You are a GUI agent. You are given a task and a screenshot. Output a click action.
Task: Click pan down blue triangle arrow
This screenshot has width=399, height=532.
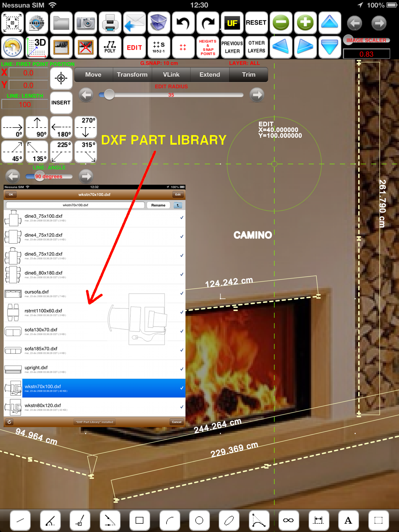click(329, 47)
